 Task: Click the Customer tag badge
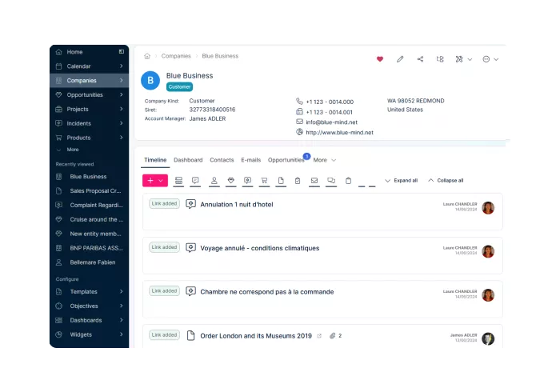click(179, 86)
